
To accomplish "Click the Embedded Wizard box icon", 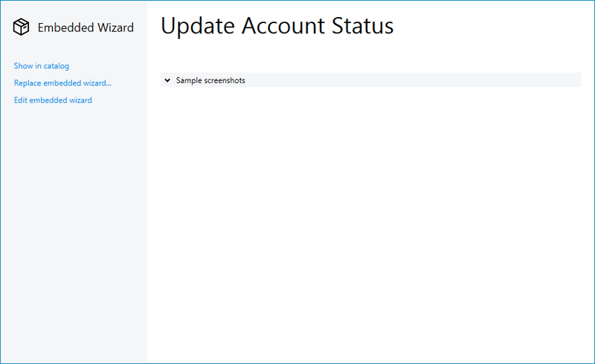I will tap(22, 27).
